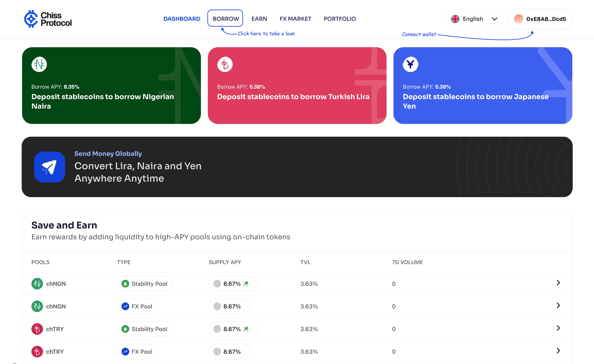The height and width of the screenshot is (364, 594).
Task: Click the Deposit stablecoins to borrow Nigerian Naira card
Action: [x=111, y=86]
